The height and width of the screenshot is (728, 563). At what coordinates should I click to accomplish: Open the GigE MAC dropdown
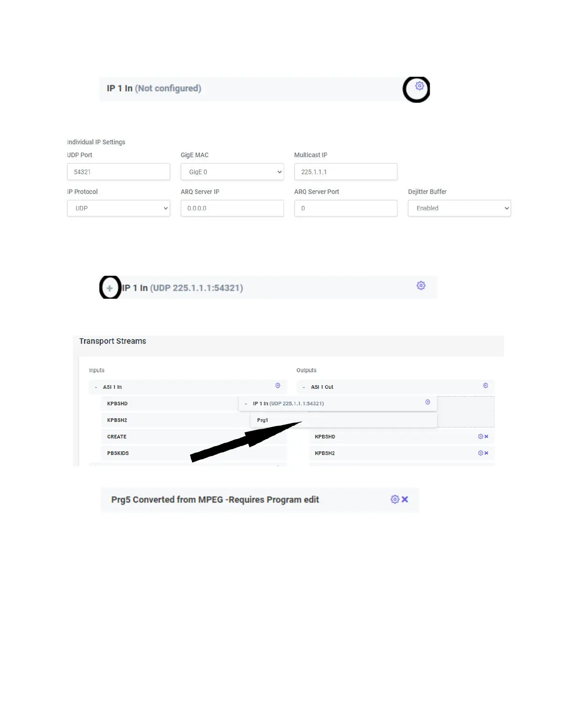[232, 172]
